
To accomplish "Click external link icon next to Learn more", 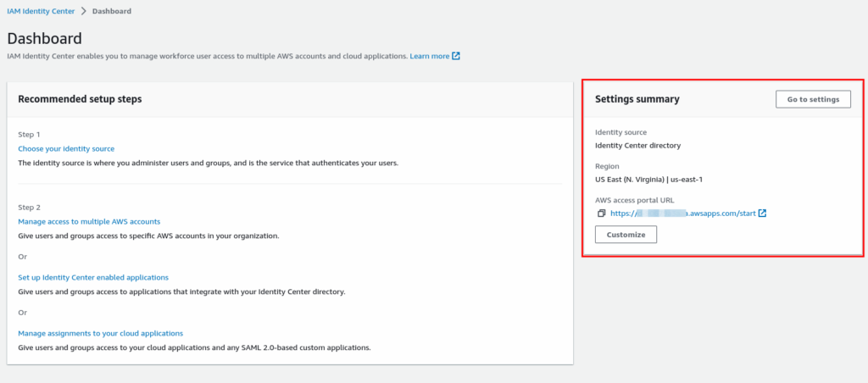I will pos(456,56).
